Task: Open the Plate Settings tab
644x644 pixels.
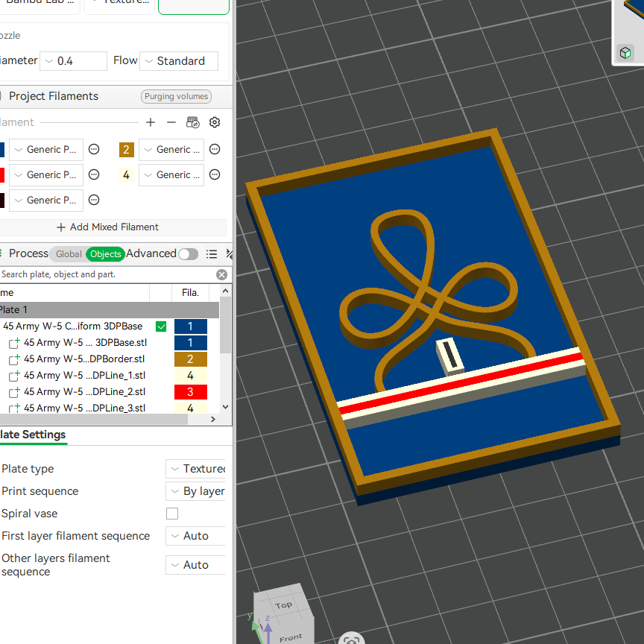Action: [x=33, y=435]
